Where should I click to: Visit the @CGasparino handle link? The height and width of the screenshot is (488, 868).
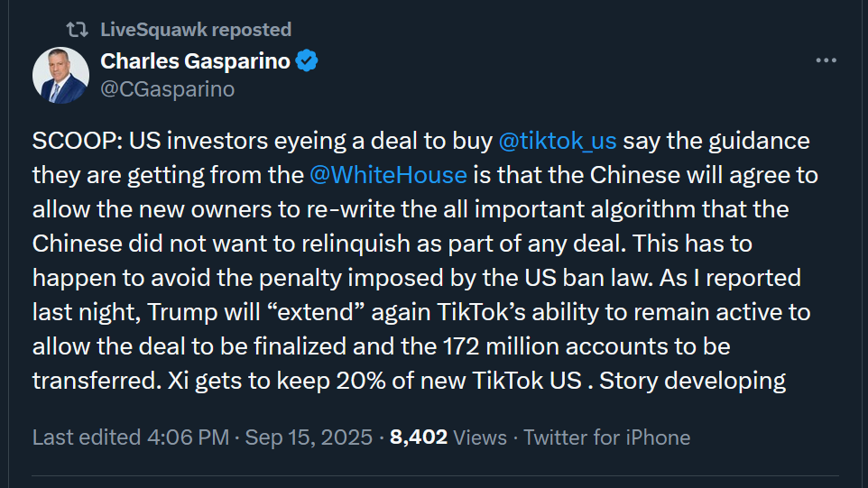[x=168, y=88]
